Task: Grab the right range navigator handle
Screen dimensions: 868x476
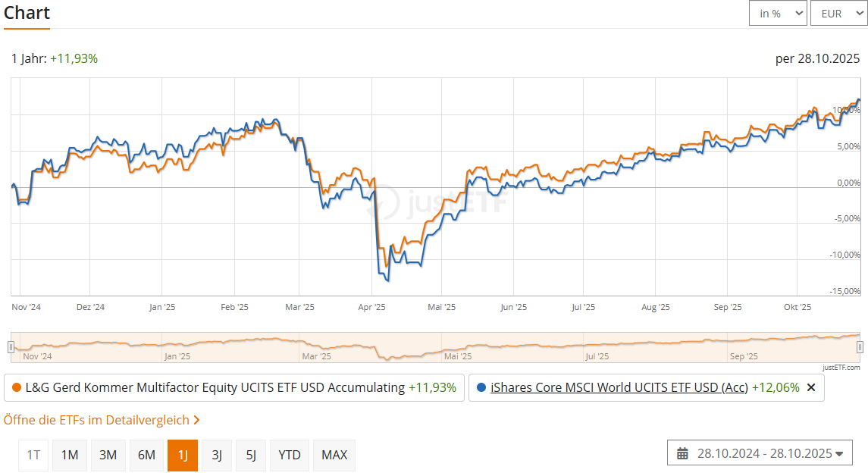Action: 860,347
